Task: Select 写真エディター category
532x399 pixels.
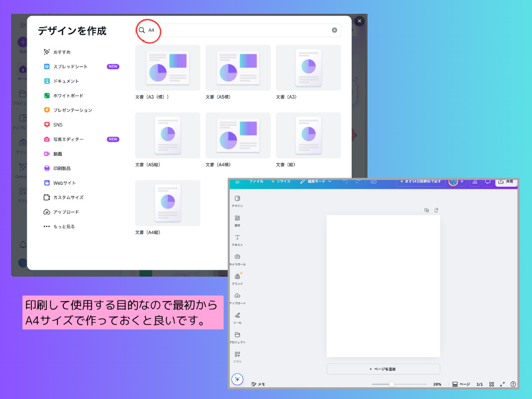Action: [81, 139]
